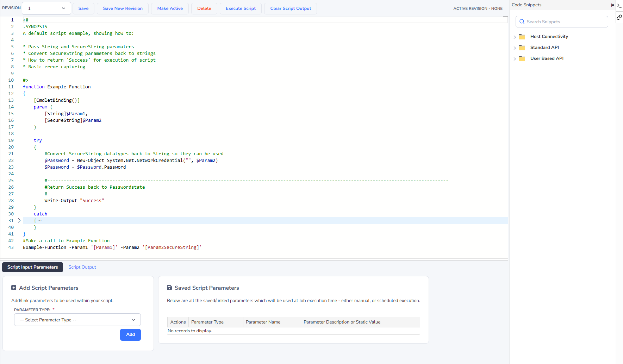Expand the collapsed catch block at line 31
Viewport: 623px width, 364px height.
pos(19,220)
